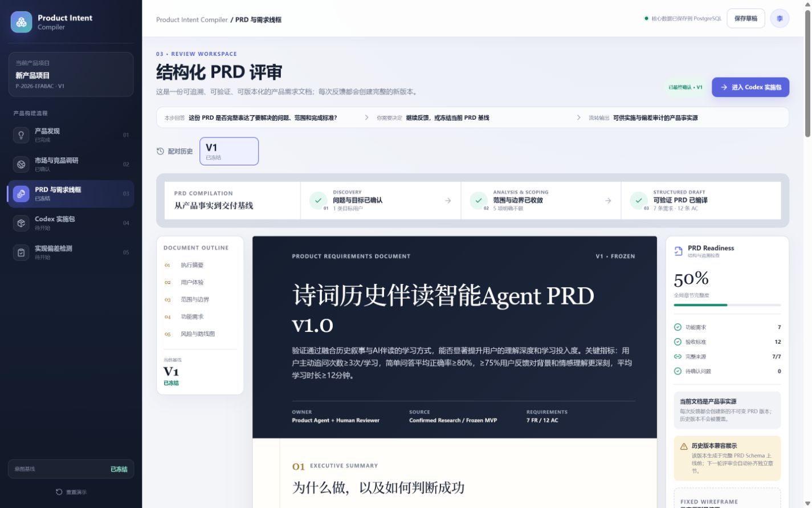This screenshot has height=508, width=812.
Task: Click the 实现偏差检测 clipboard icon
Action: click(21, 253)
